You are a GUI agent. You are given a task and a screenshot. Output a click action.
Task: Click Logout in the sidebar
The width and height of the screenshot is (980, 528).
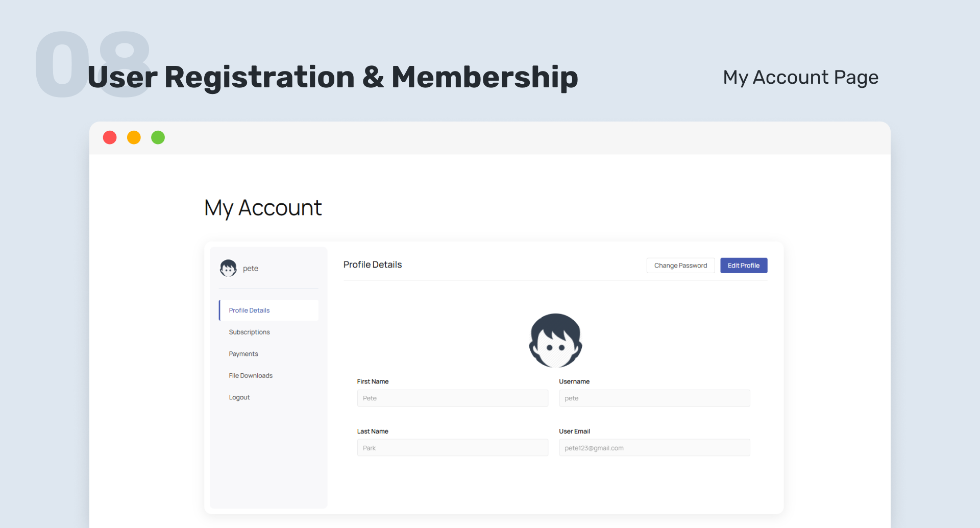point(239,397)
